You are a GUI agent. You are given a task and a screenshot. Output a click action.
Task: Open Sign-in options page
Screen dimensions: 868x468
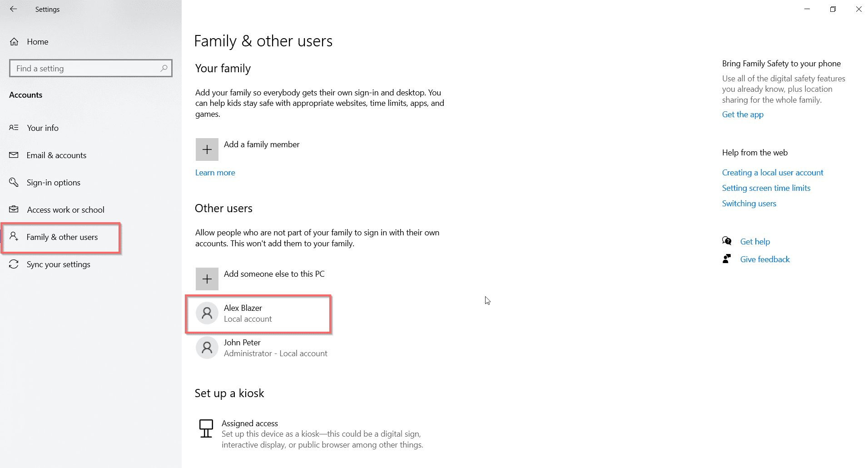click(x=54, y=183)
